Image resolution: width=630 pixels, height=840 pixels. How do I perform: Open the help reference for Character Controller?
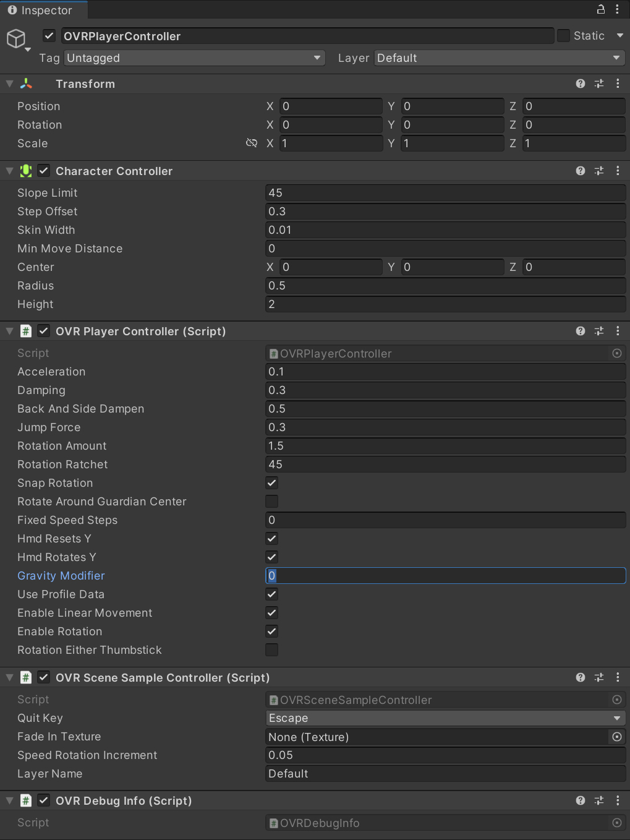(580, 171)
